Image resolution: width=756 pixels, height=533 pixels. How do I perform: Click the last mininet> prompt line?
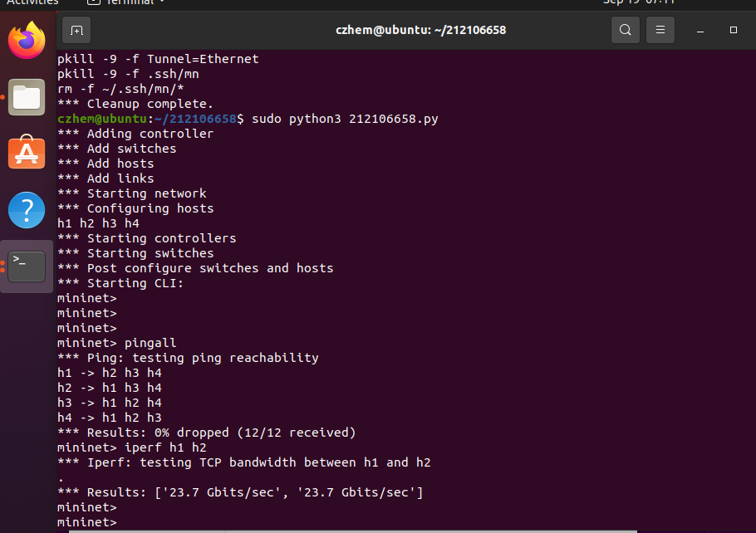[87, 522]
